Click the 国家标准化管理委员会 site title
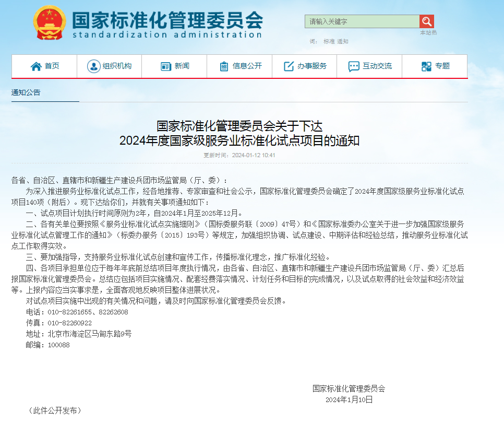Image resolution: width=504 pixels, height=423 pixels. [x=167, y=20]
